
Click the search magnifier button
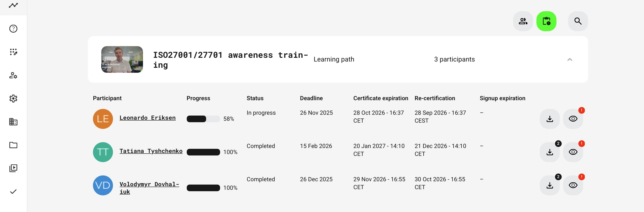(578, 21)
